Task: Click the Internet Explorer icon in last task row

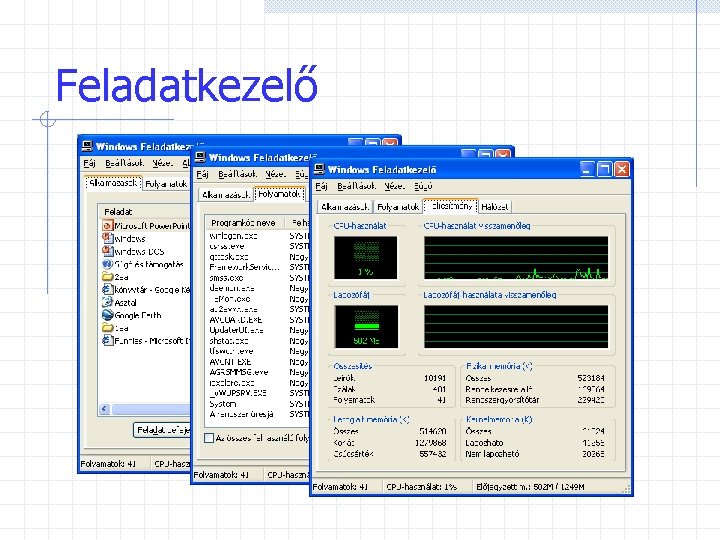Action: (x=107, y=341)
